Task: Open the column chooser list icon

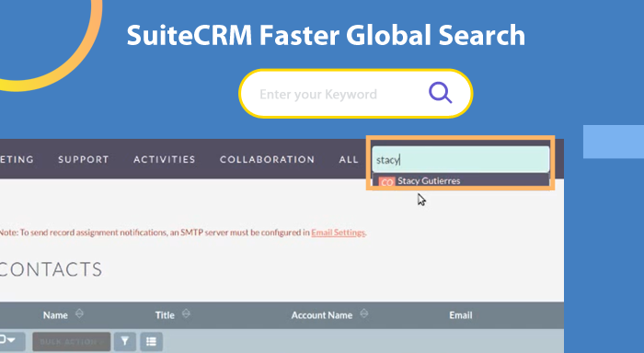Action: tap(151, 341)
